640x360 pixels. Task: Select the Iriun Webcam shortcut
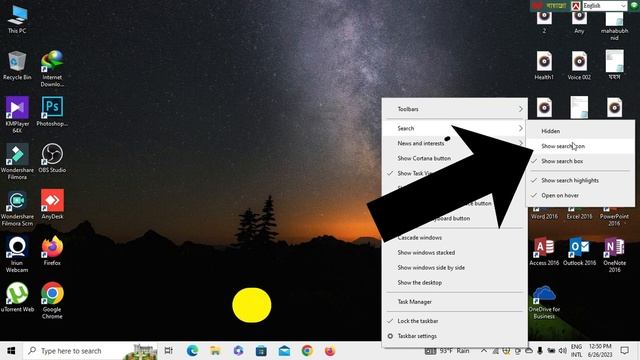tap(17, 254)
